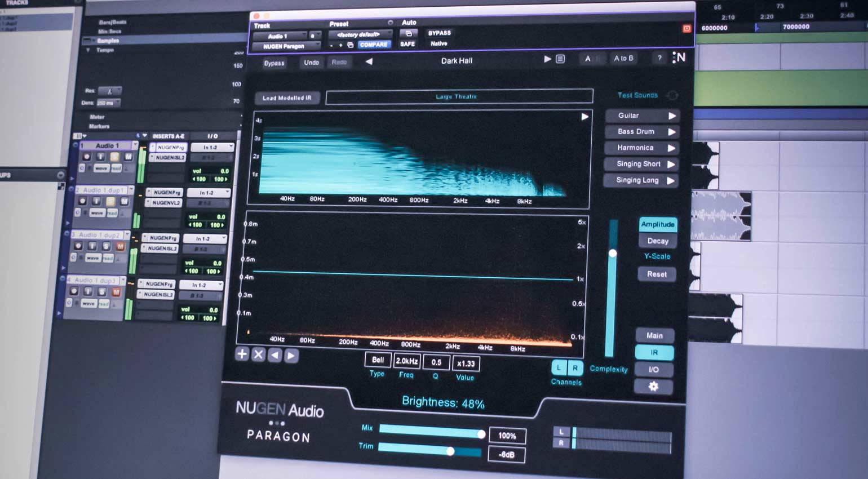Toggle input monitoring on Audio 1 track
This screenshot has width=868, height=479.
[x=100, y=157]
